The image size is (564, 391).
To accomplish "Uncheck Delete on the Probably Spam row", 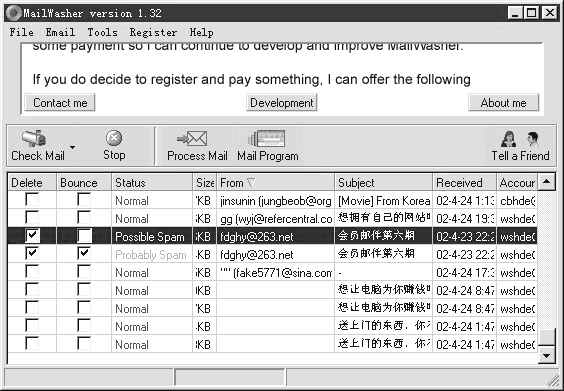I will pyautogui.click(x=32, y=254).
